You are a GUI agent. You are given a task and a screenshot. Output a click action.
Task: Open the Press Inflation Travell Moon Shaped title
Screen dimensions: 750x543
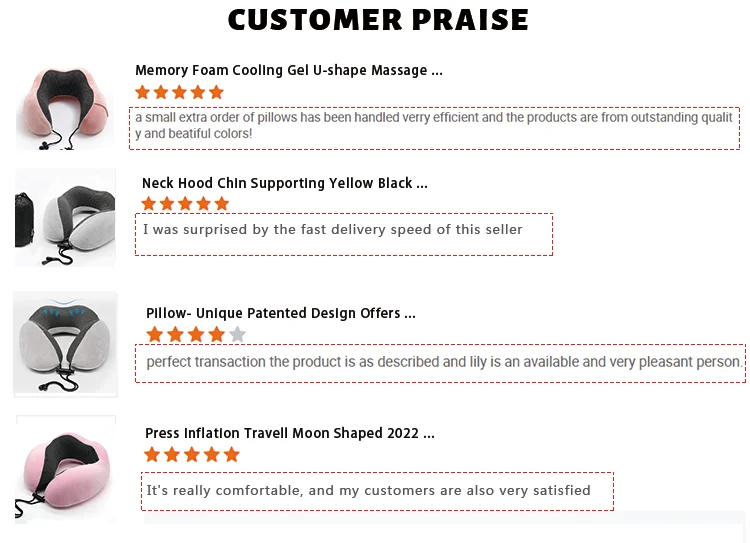(x=289, y=433)
